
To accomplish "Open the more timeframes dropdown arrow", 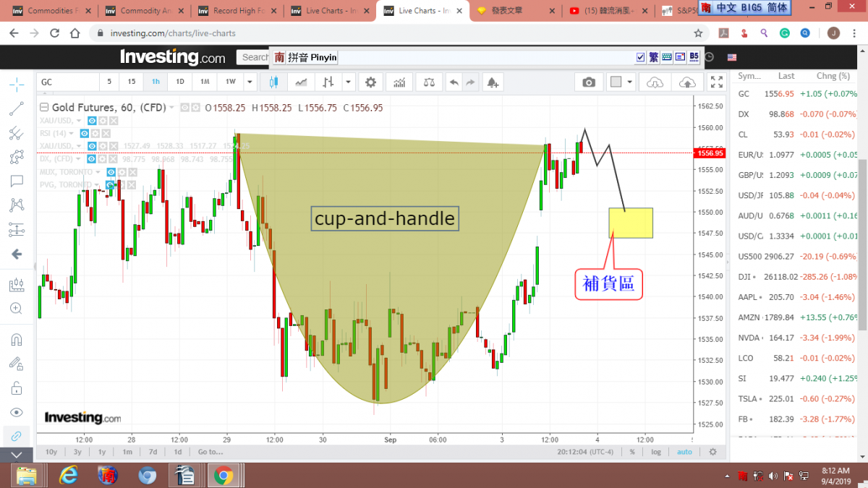I will 250,82.
